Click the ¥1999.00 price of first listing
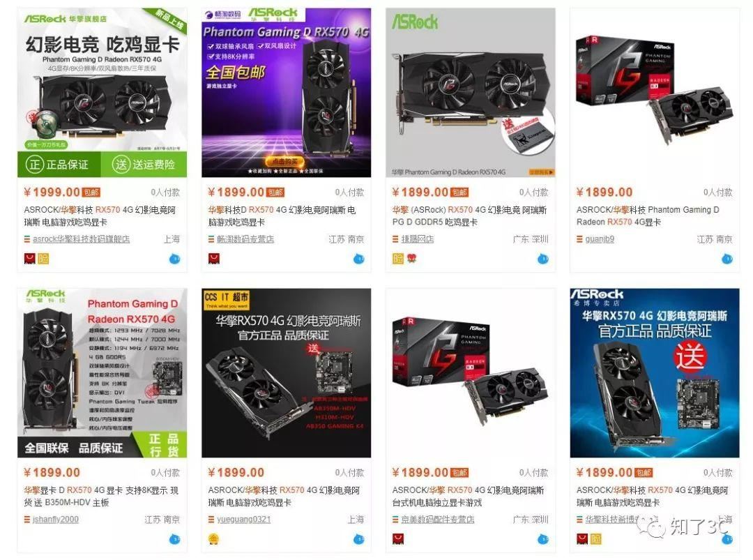 pos(52,192)
